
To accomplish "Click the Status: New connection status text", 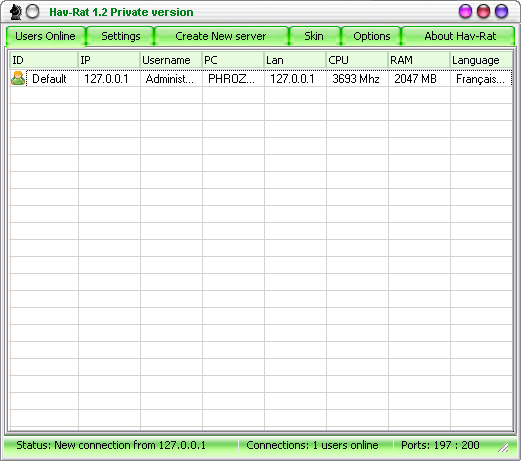I will coord(111,445).
